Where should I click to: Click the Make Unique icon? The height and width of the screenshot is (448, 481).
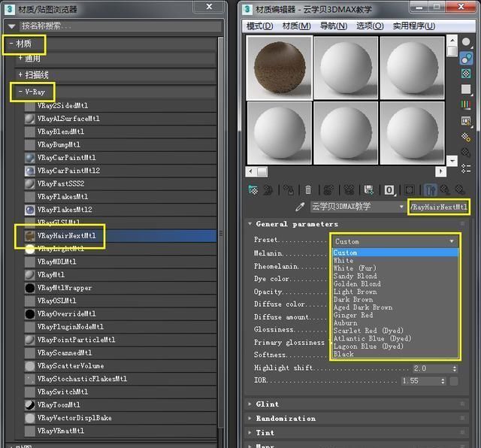click(x=349, y=190)
